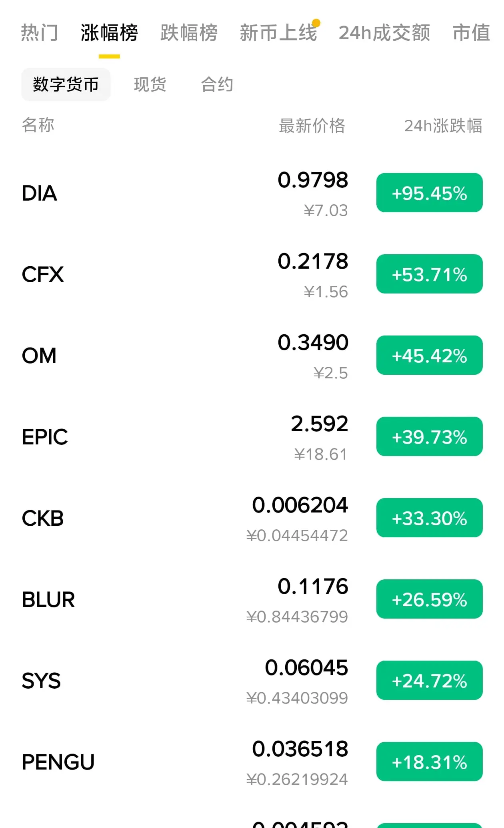Open the 24h成交额 tab
This screenshot has height=828, width=504.
coord(384,32)
